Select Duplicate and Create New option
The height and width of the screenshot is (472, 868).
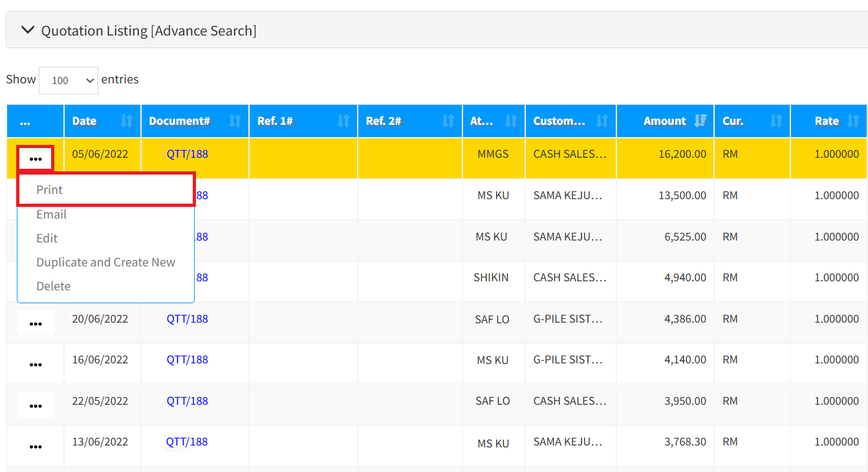click(105, 262)
